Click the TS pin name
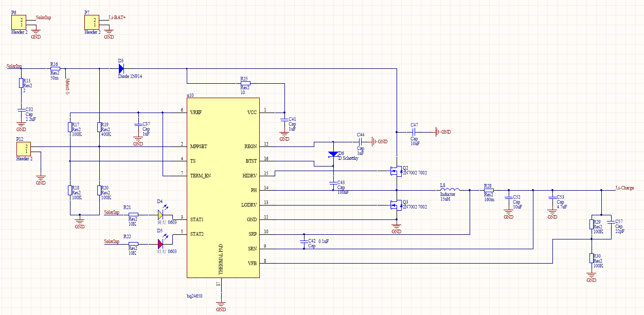The image size is (644, 315). [193, 161]
